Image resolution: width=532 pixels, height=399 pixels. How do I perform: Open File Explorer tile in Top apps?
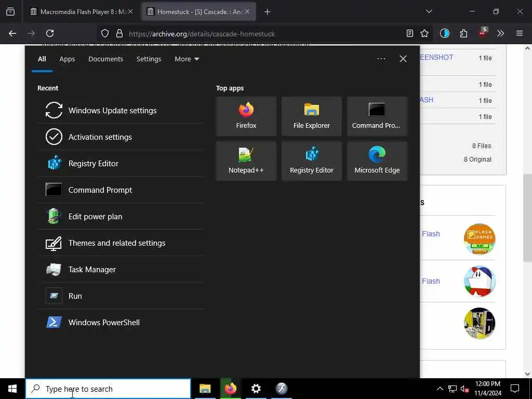(x=312, y=116)
